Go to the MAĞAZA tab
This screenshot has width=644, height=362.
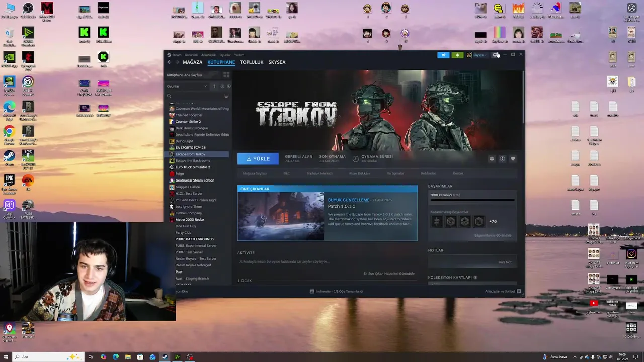tap(193, 62)
